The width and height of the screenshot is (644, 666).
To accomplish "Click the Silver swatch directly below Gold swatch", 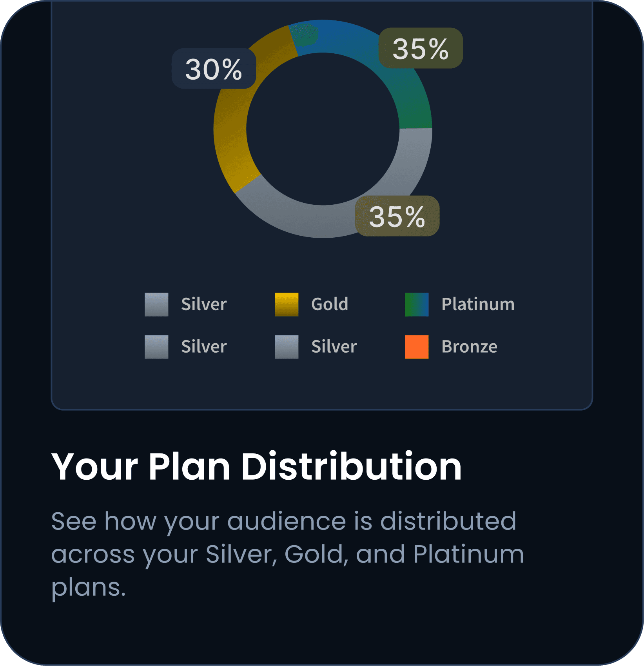I will pos(287,347).
